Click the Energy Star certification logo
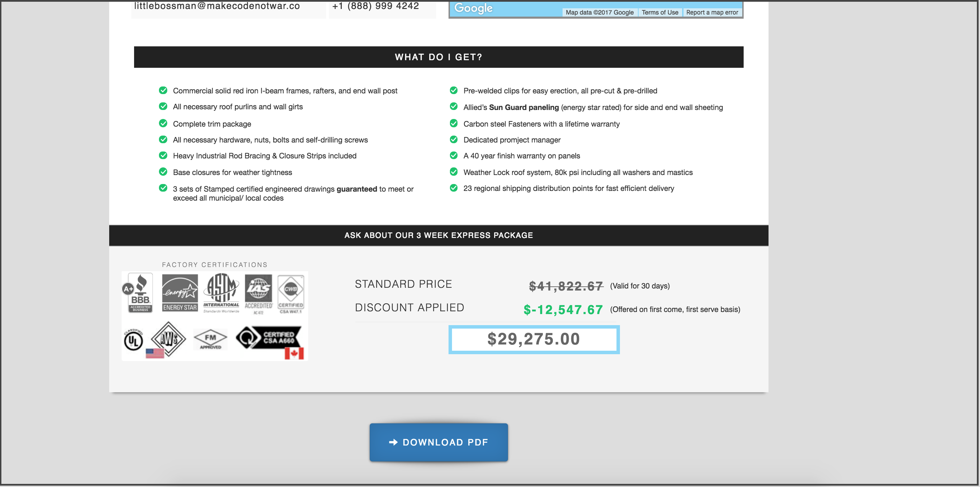Viewport: 980px width, 487px height. 180,292
